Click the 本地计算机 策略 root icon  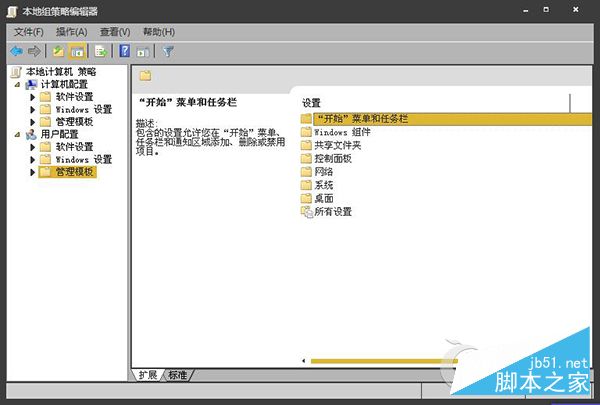[x=16, y=72]
